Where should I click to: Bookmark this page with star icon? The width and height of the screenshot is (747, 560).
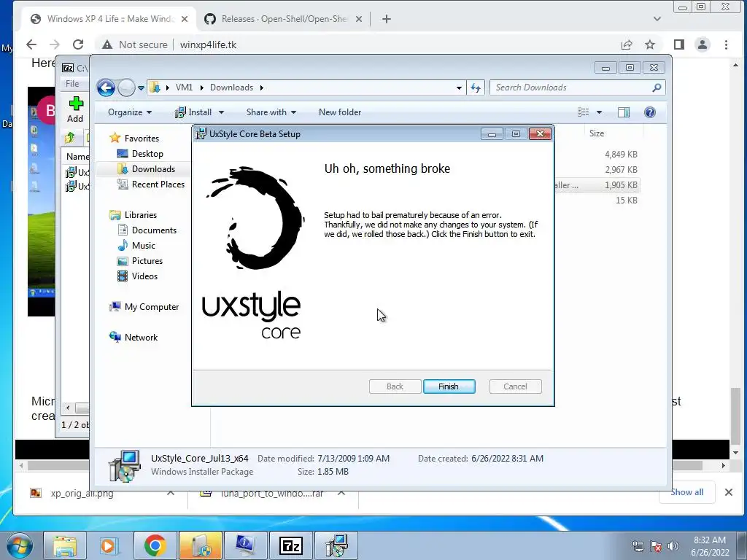click(650, 44)
